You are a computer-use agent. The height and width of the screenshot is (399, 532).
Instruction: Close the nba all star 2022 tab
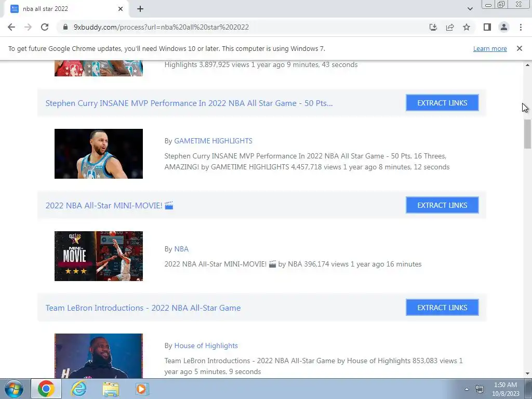pyautogui.click(x=121, y=9)
